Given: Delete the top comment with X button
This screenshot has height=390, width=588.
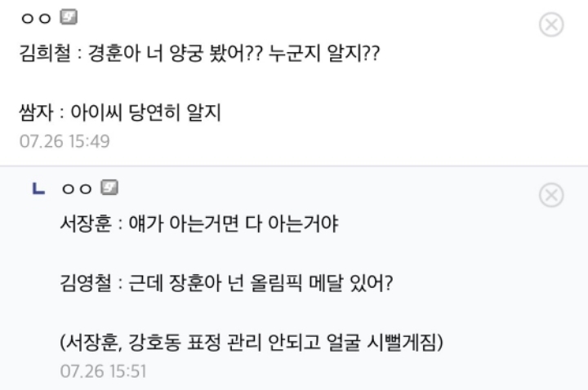Looking at the screenshot, I should (552, 25).
